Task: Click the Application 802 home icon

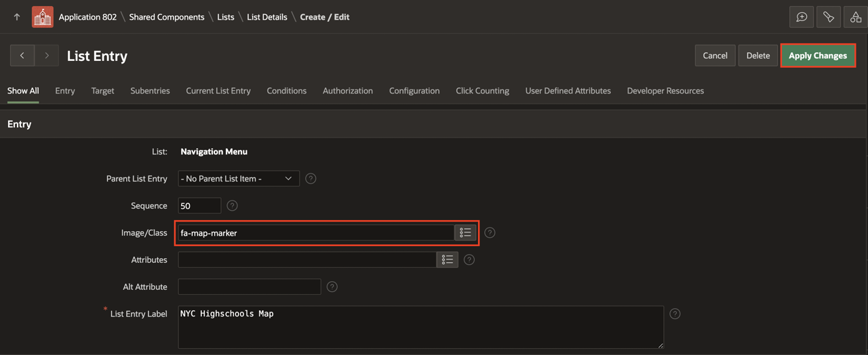Action: pyautogui.click(x=42, y=17)
